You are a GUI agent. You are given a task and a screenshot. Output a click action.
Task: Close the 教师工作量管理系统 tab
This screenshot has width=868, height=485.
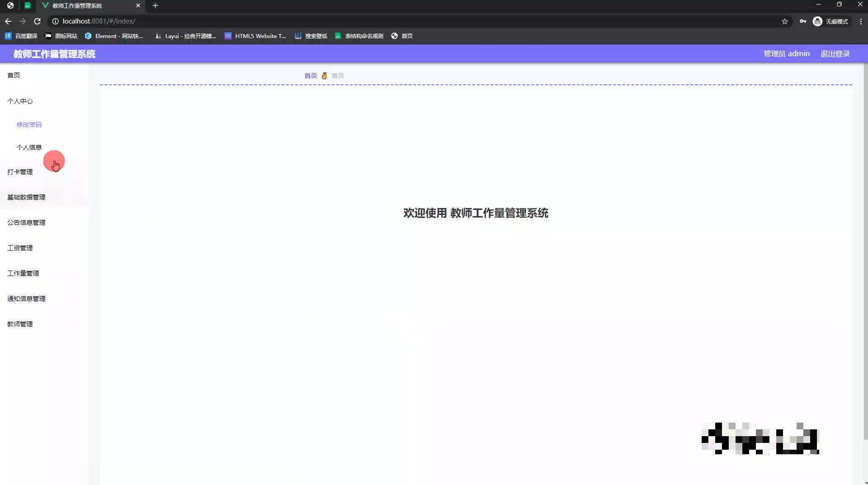click(x=138, y=5)
